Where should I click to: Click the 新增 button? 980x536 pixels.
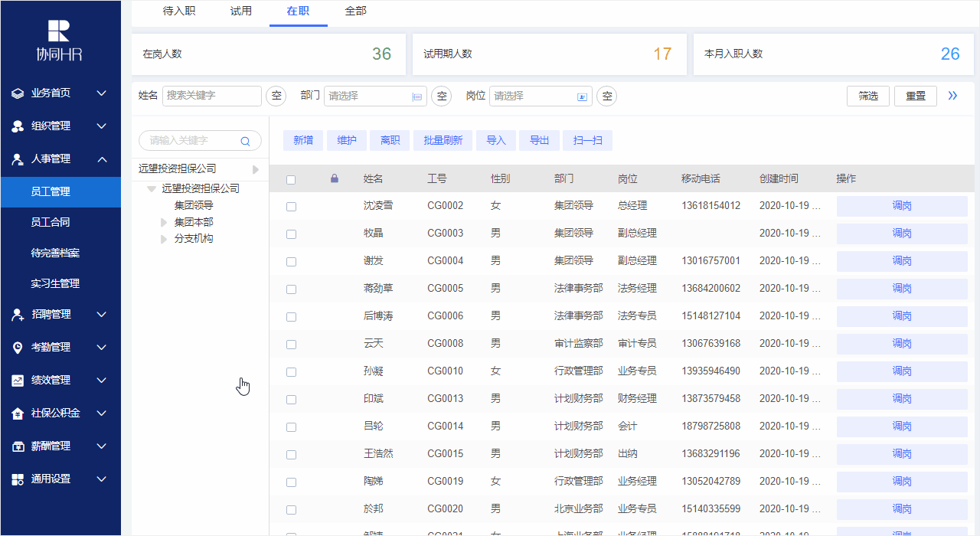pyautogui.click(x=303, y=140)
